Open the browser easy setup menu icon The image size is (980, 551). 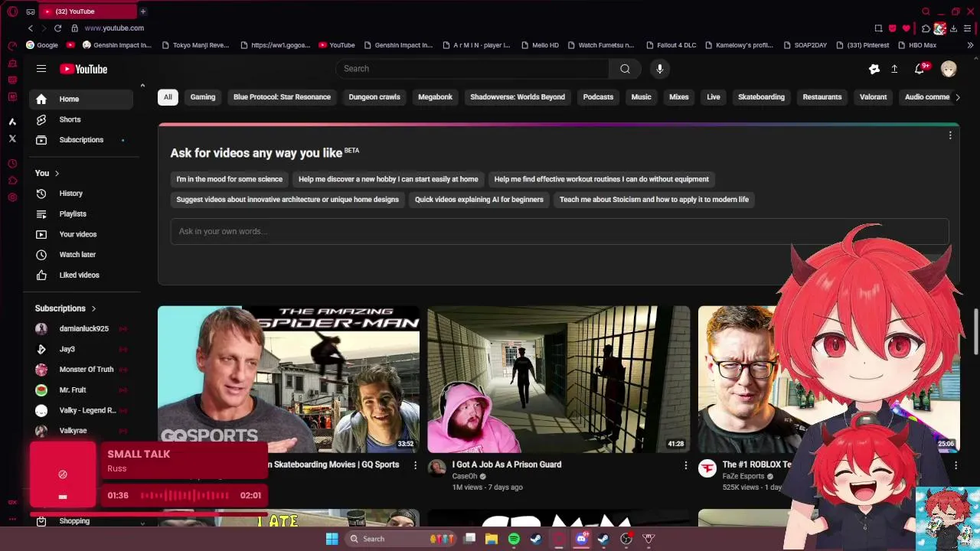tap(968, 28)
